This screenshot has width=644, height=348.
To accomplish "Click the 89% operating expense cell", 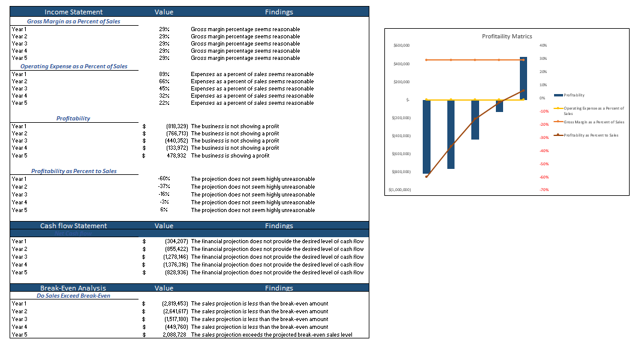I will coord(164,74).
